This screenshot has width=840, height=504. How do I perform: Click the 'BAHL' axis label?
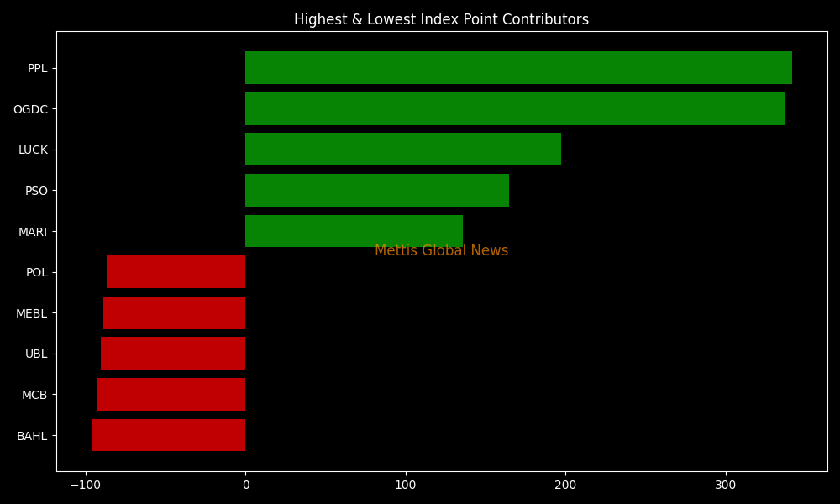click(32, 437)
